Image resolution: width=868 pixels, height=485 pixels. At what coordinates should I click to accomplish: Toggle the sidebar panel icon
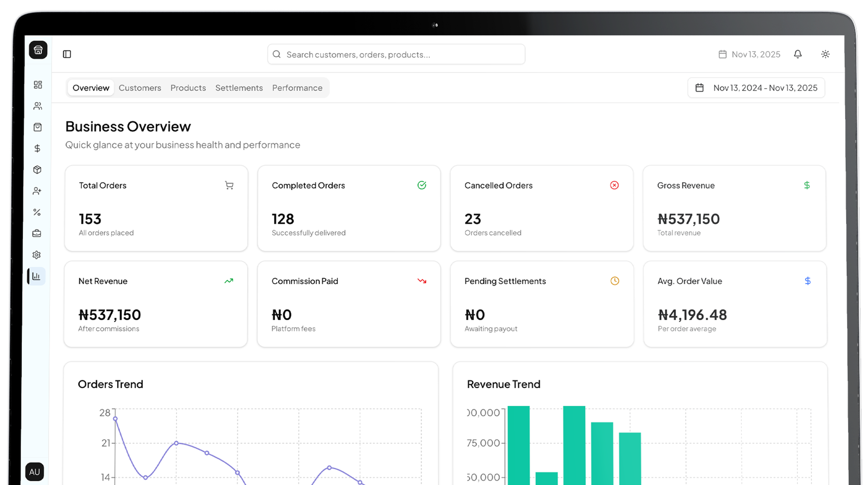pos(67,54)
